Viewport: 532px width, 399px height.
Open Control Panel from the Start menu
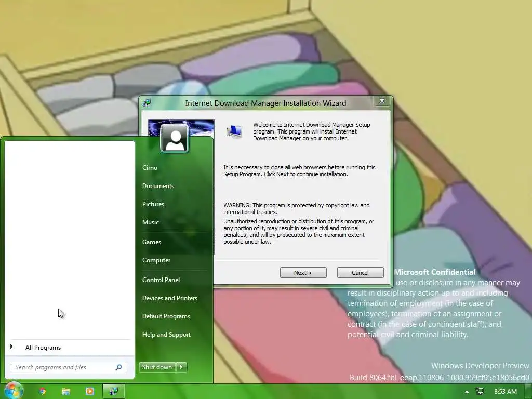pos(161,280)
